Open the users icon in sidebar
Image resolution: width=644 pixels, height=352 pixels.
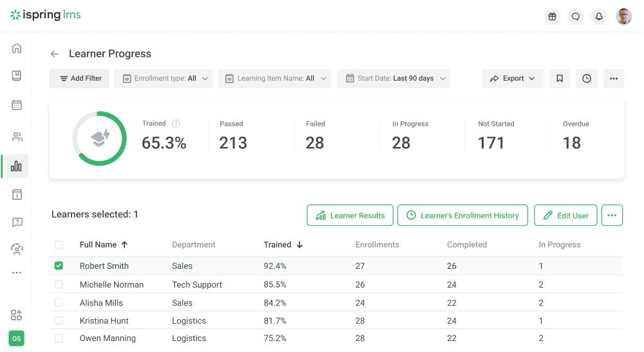point(17,137)
